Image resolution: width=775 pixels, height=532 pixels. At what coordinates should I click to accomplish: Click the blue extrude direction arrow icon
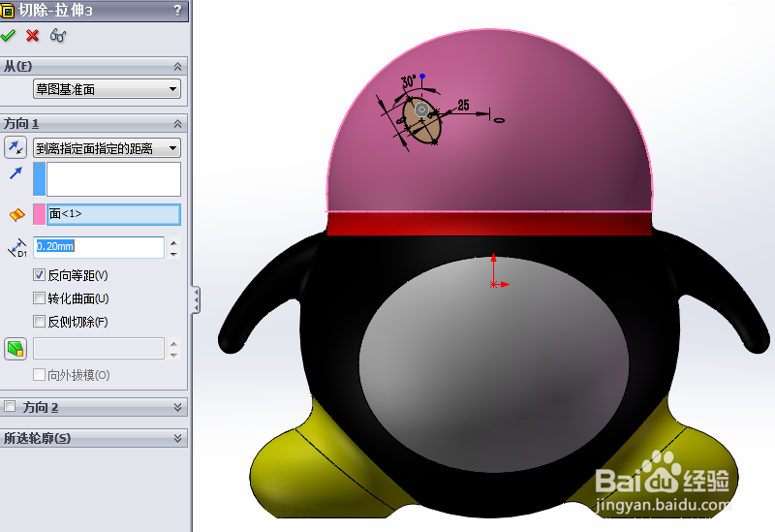15,173
